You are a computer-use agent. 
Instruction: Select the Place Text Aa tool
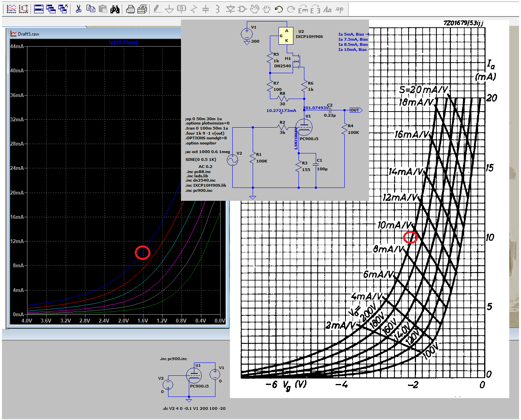(x=327, y=9)
